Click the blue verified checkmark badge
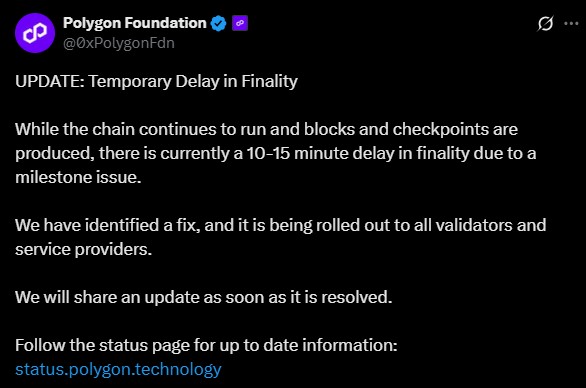The width and height of the screenshot is (586, 388). tap(218, 24)
